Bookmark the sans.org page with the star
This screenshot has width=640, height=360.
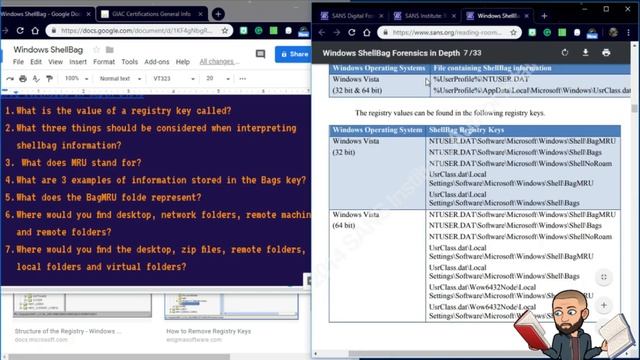coord(513,32)
